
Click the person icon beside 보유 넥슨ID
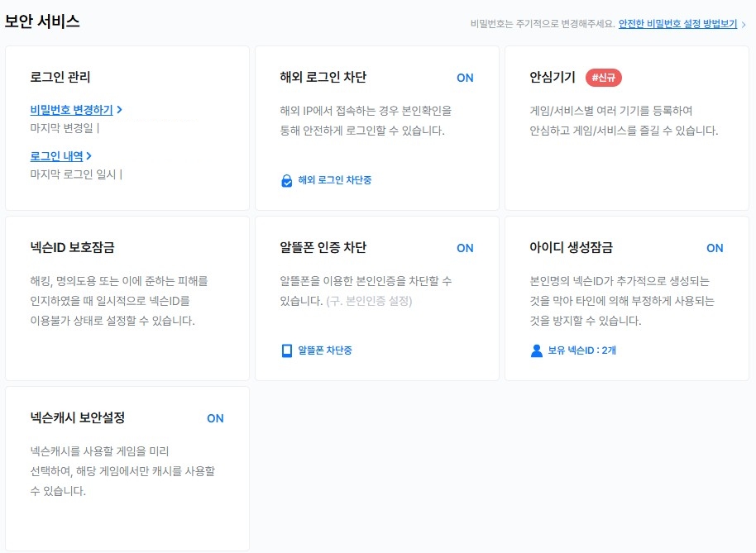[536, 350]
